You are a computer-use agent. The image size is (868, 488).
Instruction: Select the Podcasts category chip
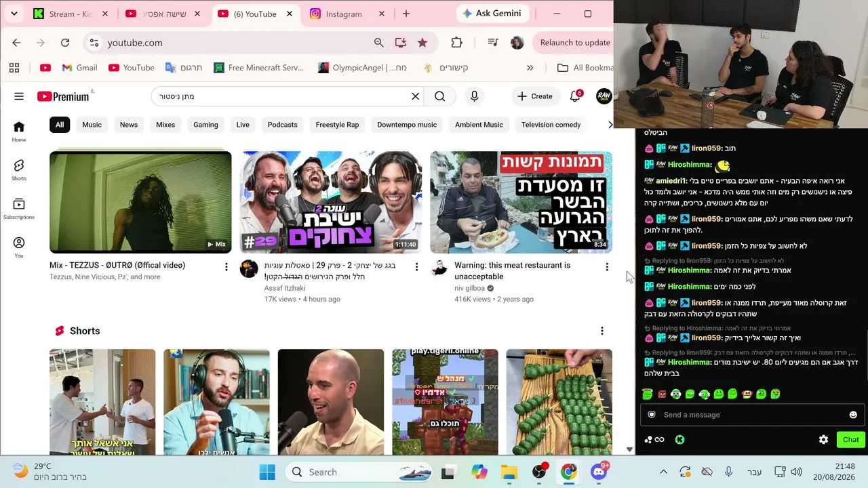282,125
